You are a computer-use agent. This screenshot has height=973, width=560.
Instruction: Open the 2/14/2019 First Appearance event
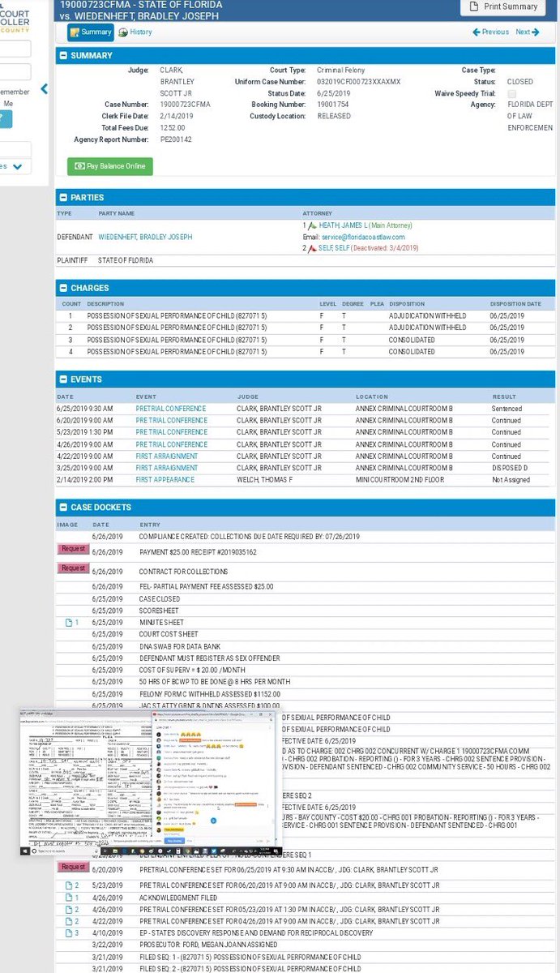(x=165, y=480)
